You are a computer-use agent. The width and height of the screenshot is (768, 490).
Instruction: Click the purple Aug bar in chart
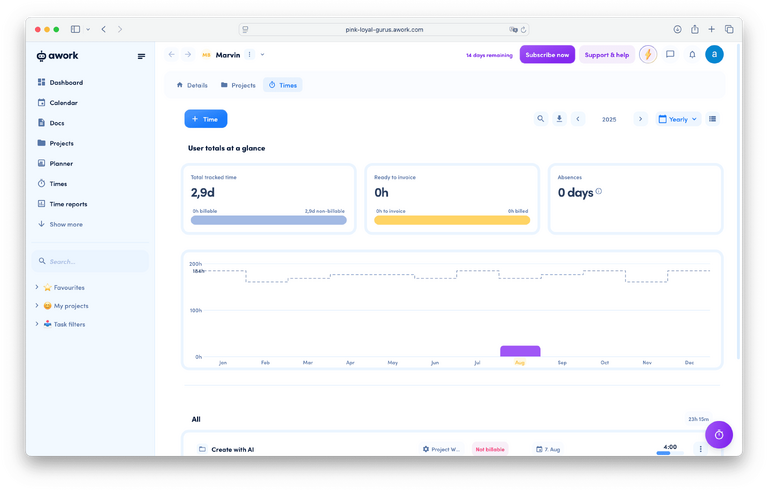(520, 351)
